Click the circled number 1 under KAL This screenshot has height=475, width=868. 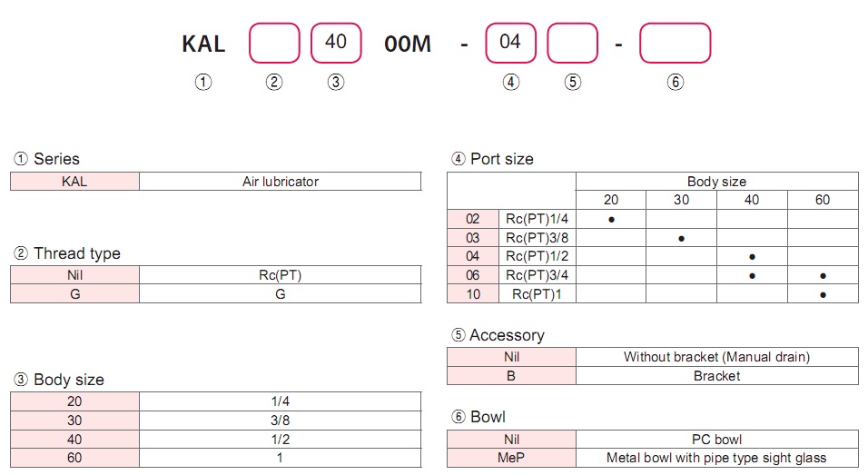[203, 82]
